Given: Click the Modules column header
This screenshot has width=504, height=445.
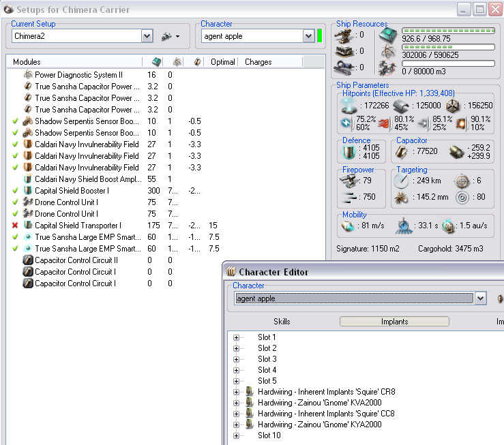Looking at the screenshot, I should [74, 61].
